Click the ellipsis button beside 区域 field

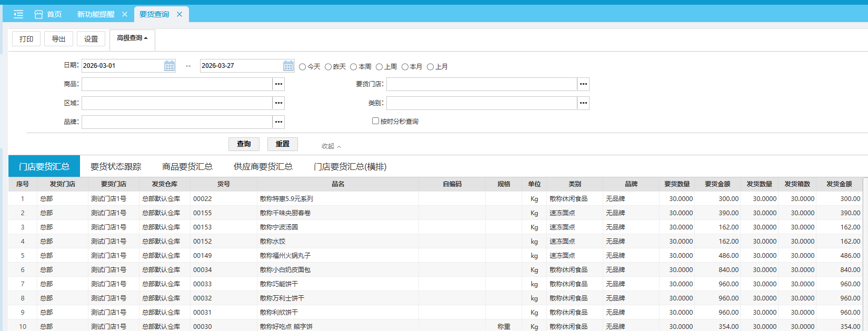tap(278, 103)
